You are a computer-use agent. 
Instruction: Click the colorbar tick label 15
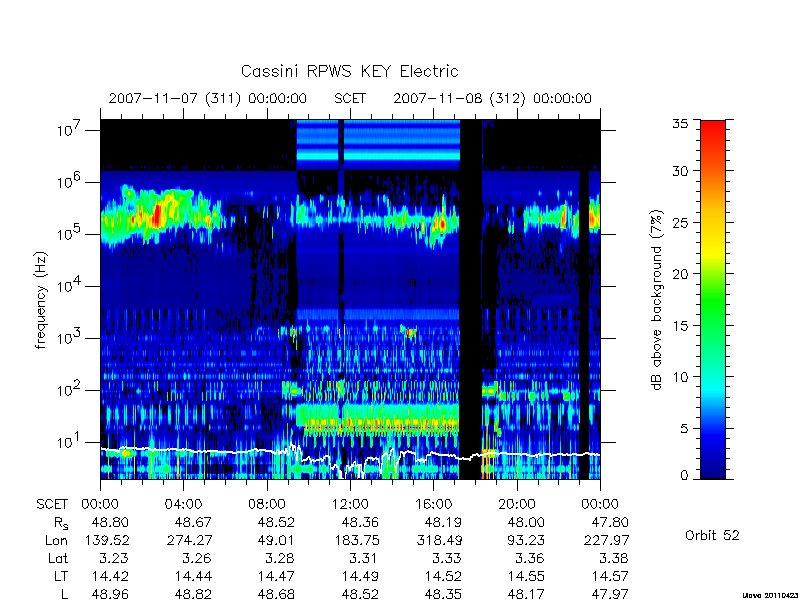(680, 326)
